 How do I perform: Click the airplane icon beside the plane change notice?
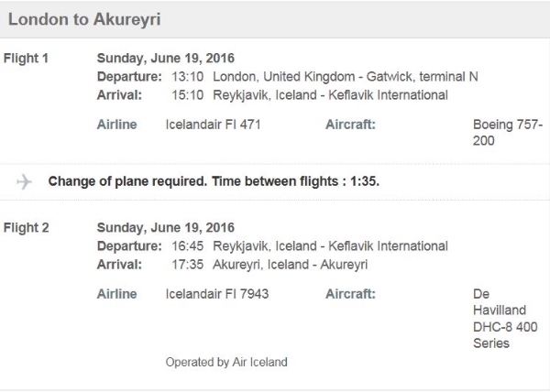(24, 181)
